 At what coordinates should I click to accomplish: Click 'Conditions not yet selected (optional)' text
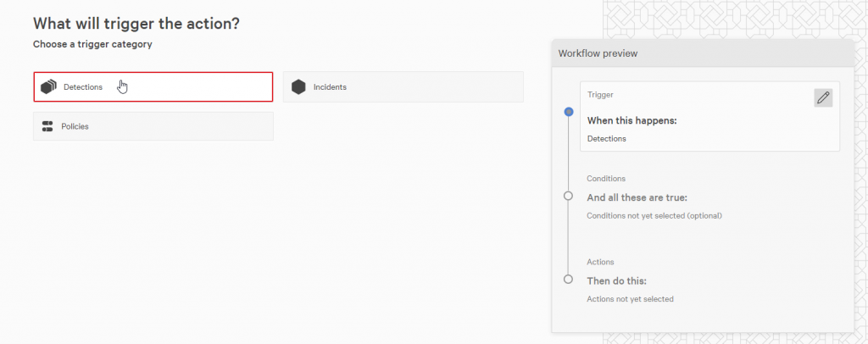click(654, 216)
